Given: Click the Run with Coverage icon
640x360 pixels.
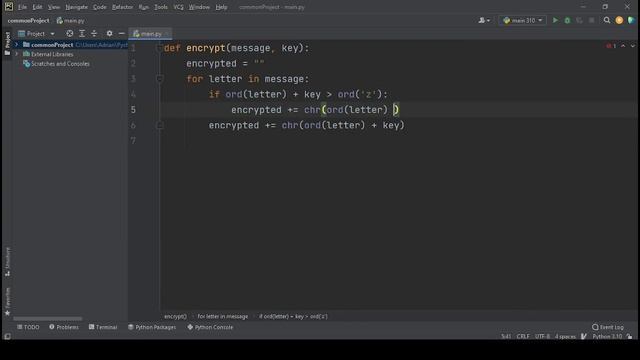Looking at the screenshot, I should click(580, 20).
